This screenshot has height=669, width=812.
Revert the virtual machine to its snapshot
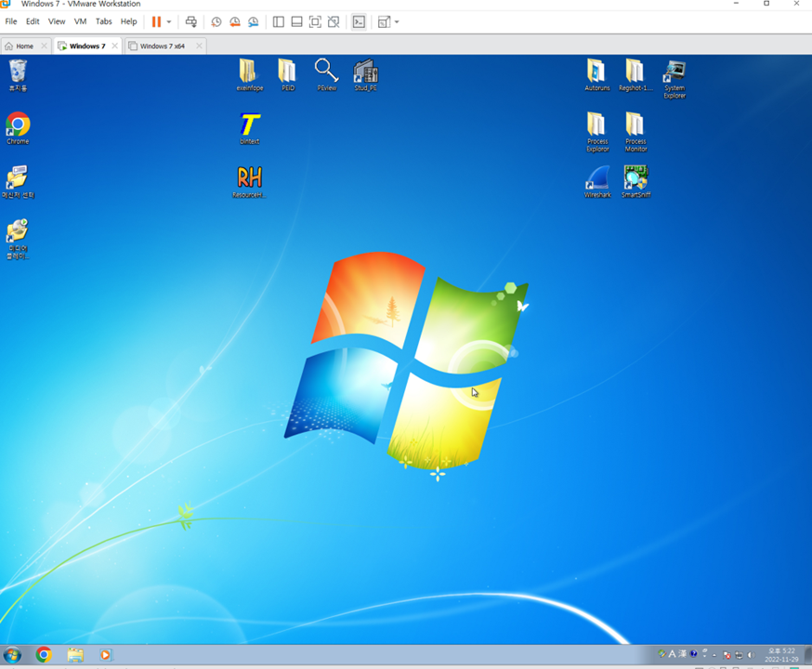click(x=235, y=21)
